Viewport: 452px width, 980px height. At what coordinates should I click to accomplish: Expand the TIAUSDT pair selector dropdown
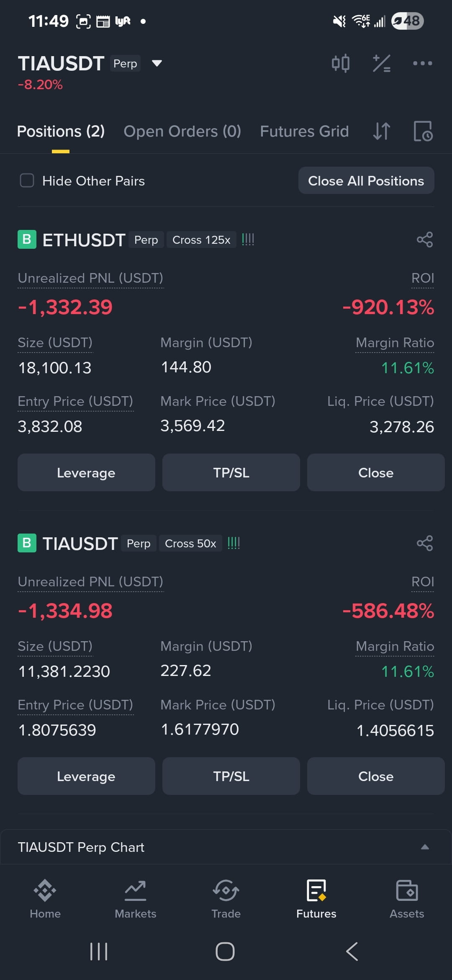[x=157, y=63]
